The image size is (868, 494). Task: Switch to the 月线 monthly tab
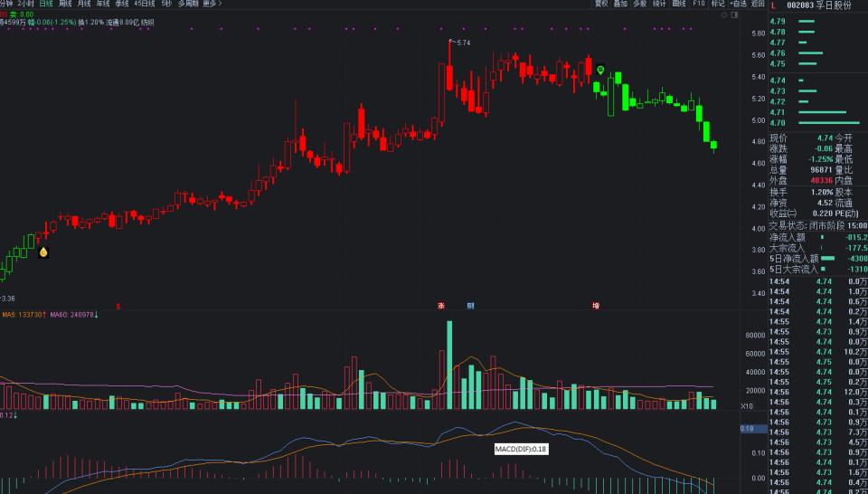(83, 4)
